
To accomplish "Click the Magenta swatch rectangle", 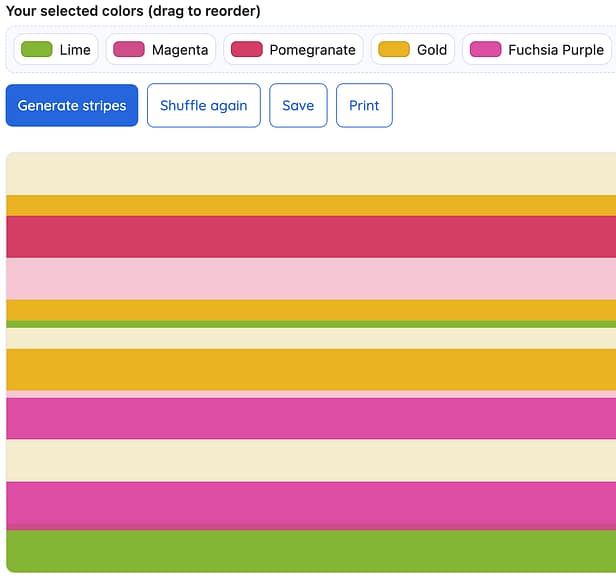I will (129, 50).
